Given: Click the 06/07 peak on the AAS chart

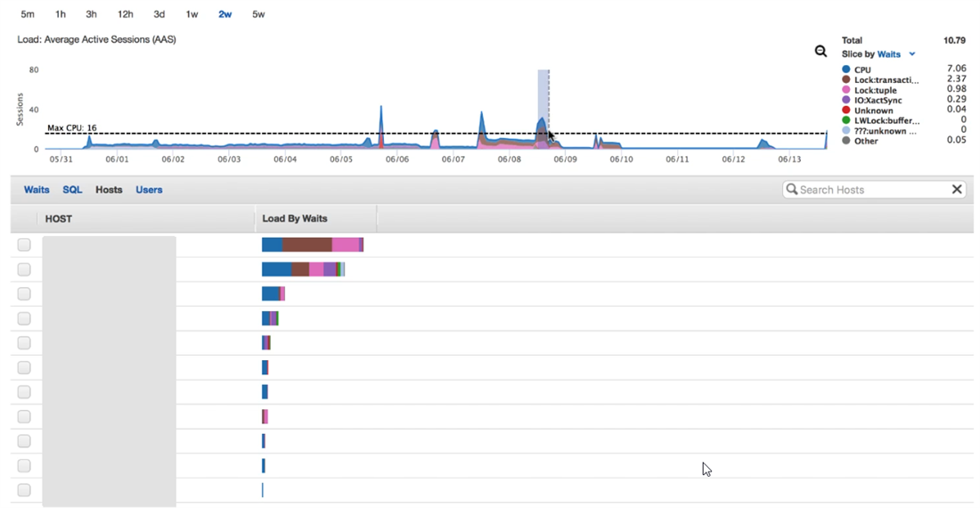Looking at the screenshot, I should (482, 129).
